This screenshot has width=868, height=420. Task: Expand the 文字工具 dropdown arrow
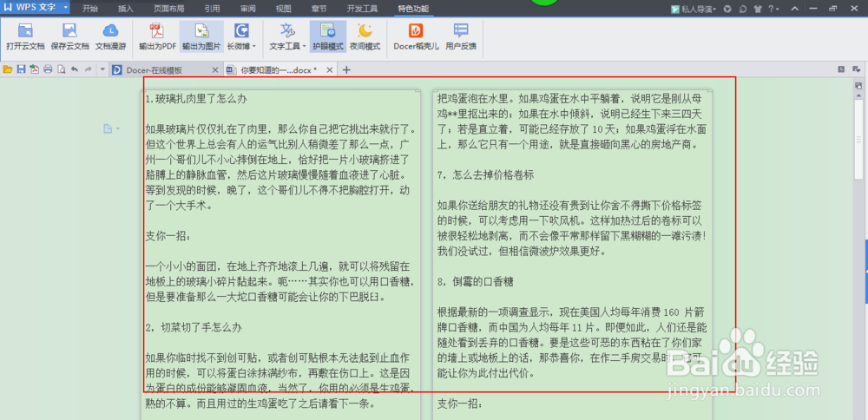[x=304, y=47]
